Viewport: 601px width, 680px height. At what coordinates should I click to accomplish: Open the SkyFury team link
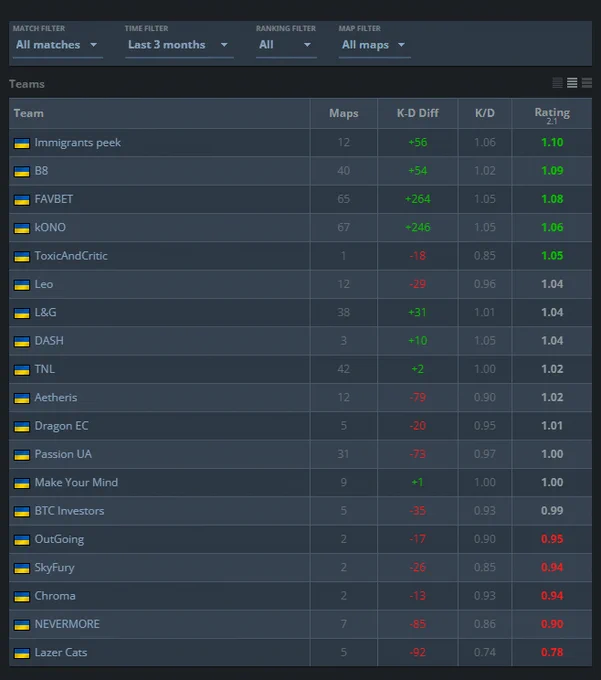click(x=55, y=567)
